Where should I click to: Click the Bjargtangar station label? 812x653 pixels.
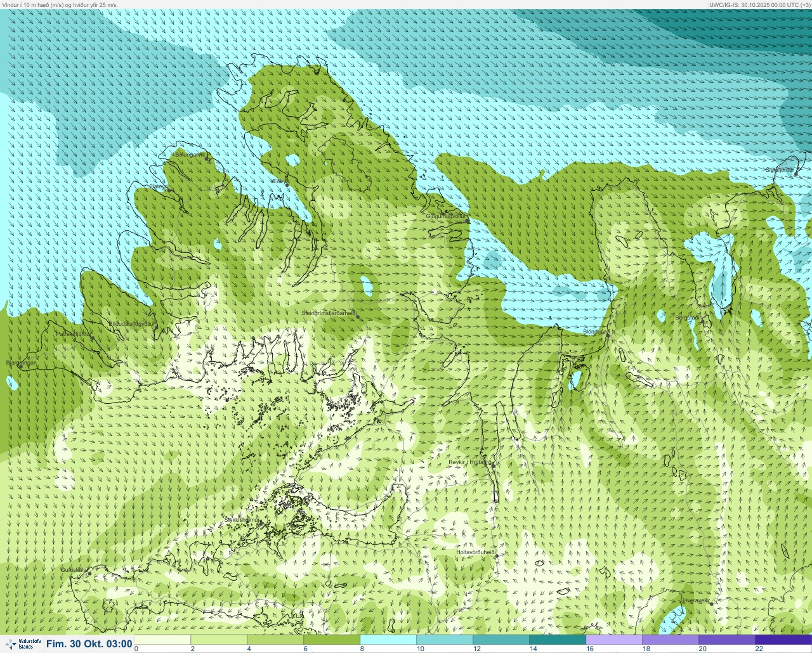click(20, 363)
